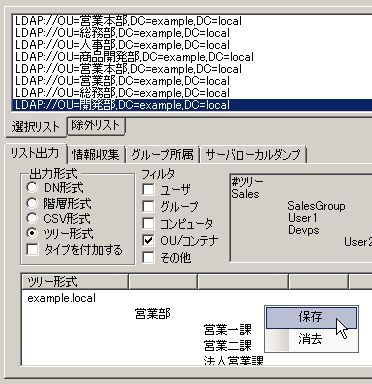Open the 除外リスト tab

96,126
